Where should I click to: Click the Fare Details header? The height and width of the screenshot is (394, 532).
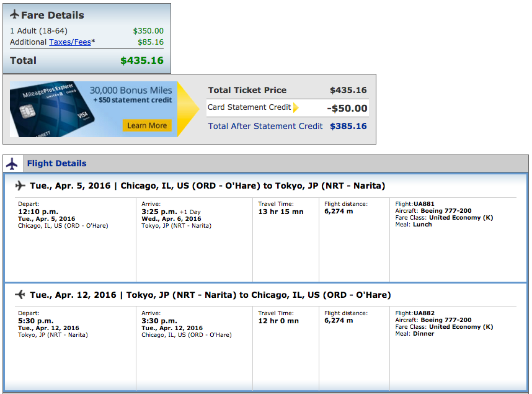coord(52,15)
